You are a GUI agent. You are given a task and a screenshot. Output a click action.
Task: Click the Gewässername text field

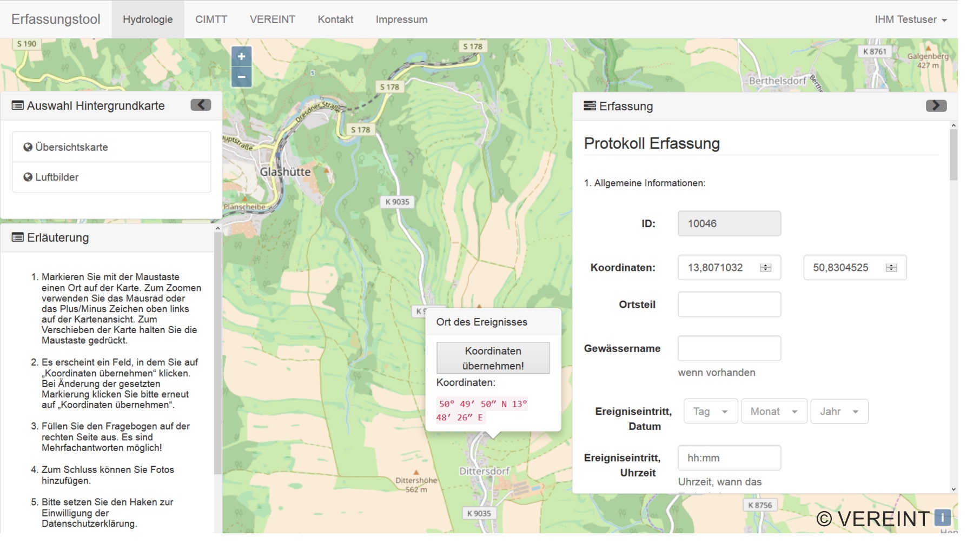point(729,348)
